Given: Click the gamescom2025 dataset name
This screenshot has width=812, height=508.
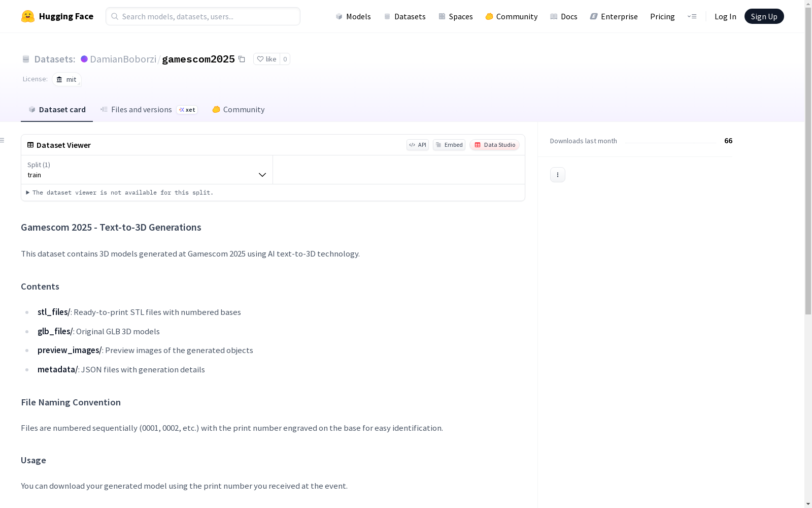Looking at the screenshot, I should [198, 59].
